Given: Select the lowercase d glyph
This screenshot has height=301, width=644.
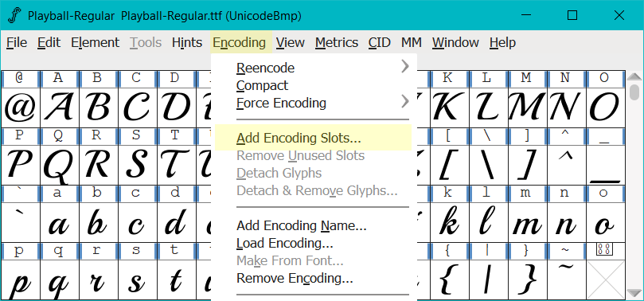Looking at the screenshot, I should click(x=177, y=223).
